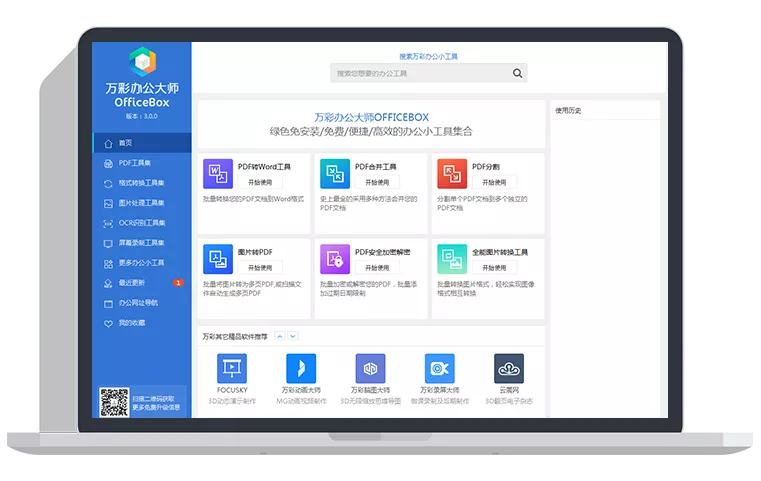The height and width of the screenshot is (481, 761).
Task: Click the 全能图片转换工具 green icon
Action: pyautogui.click(x=452, y=259)
